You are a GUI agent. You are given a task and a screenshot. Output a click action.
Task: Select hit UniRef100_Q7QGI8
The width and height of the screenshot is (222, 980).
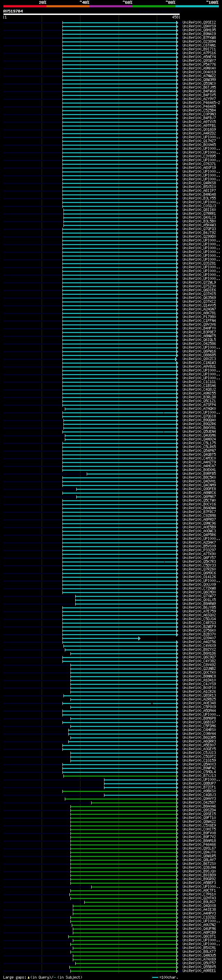(x=199, y=416)
